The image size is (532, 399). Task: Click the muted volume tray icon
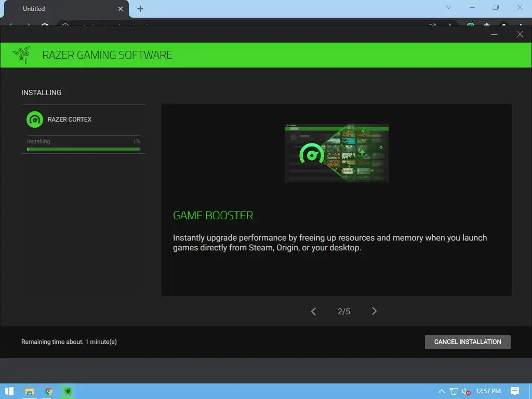[467, 392]
